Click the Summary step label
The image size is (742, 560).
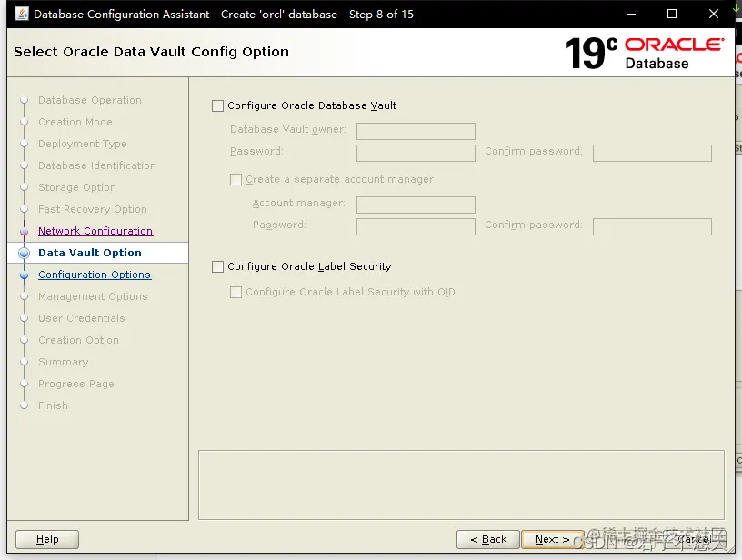point(64,362)
